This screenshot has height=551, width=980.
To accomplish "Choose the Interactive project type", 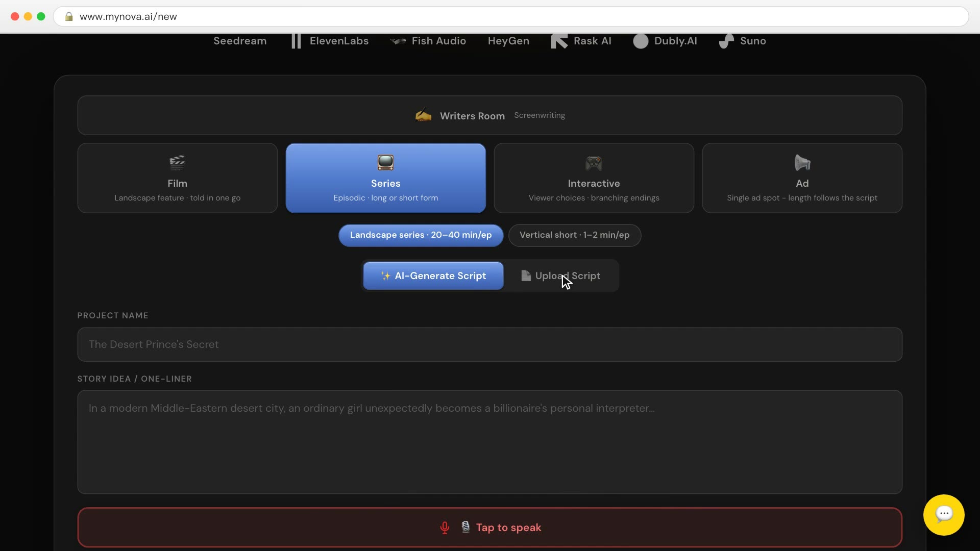I will [594, 178].
